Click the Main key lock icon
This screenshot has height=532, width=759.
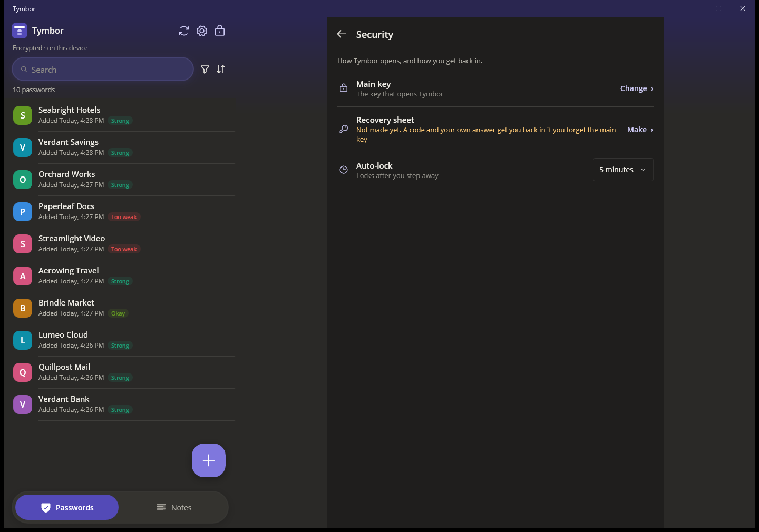tap(344, 88)
